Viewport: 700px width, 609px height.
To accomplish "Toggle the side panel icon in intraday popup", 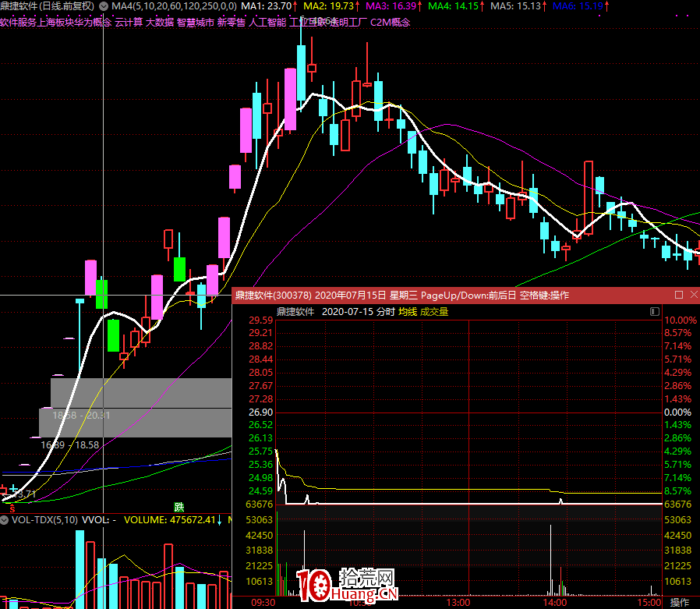I will [655, 312].
